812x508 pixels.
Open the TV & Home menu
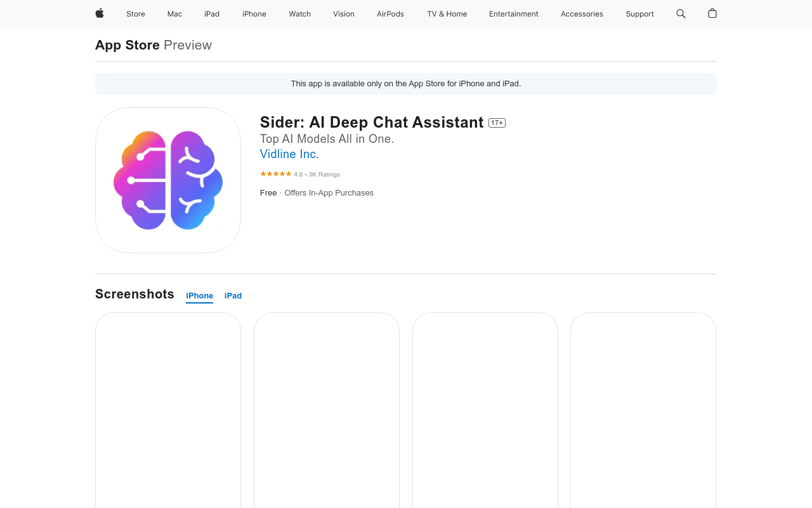click(x=447, y=14)
